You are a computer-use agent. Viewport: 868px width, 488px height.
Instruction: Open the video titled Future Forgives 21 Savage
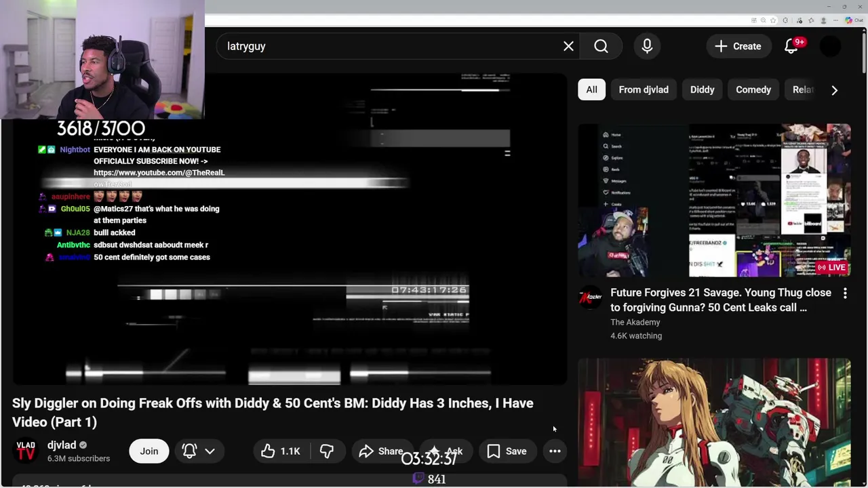pos(721,300)
